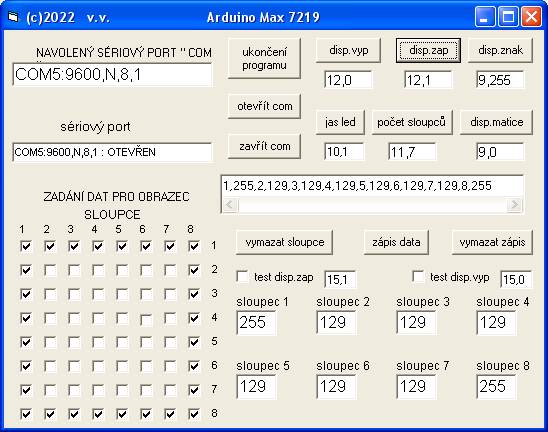Click the sloupec 7 value field
The image size is (548, 432).
[x=416, y=387]
